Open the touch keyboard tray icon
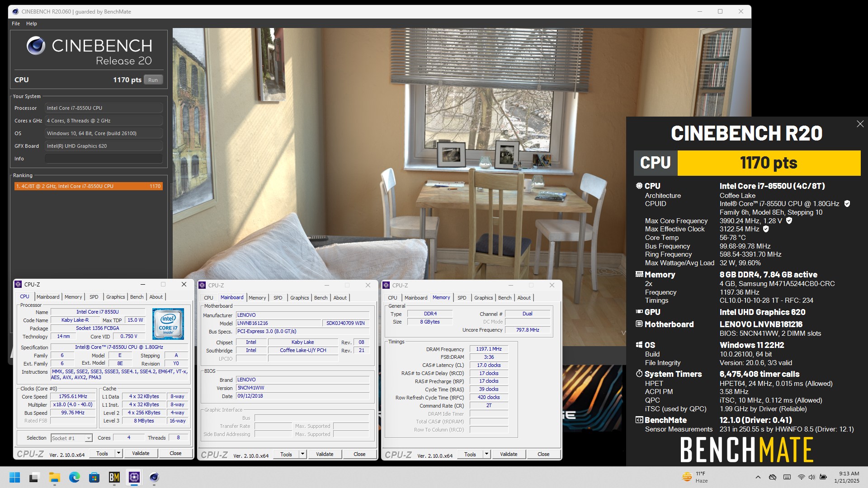 (x=787, y=477)
